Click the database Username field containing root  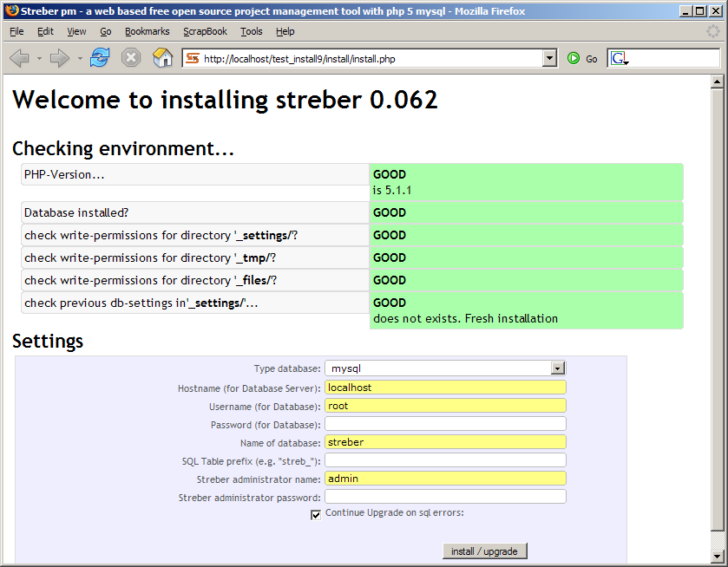point(445,406)
